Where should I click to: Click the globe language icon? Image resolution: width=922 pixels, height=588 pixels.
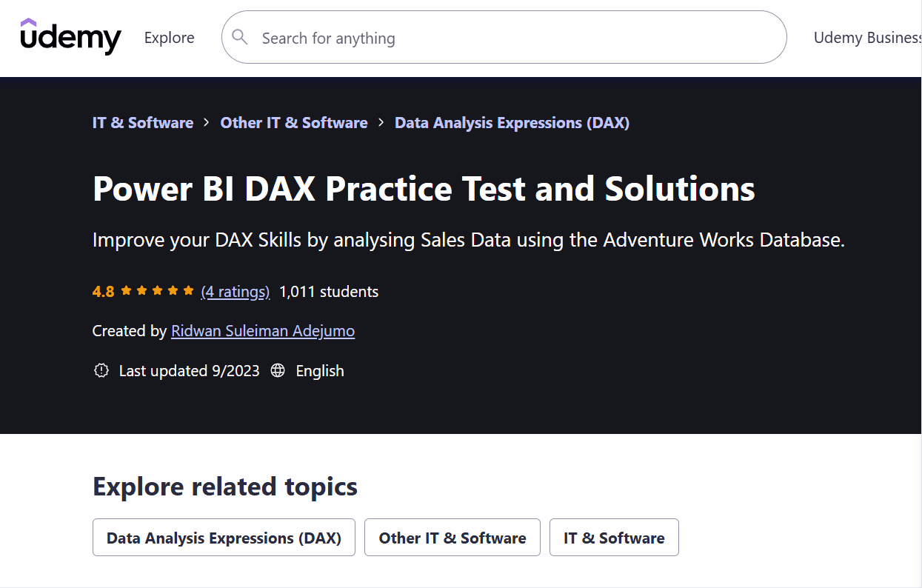tap(278, 370)
